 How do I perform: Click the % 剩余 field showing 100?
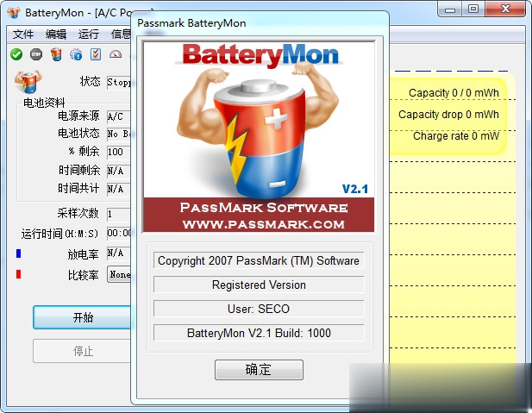(x=119, y=152)
